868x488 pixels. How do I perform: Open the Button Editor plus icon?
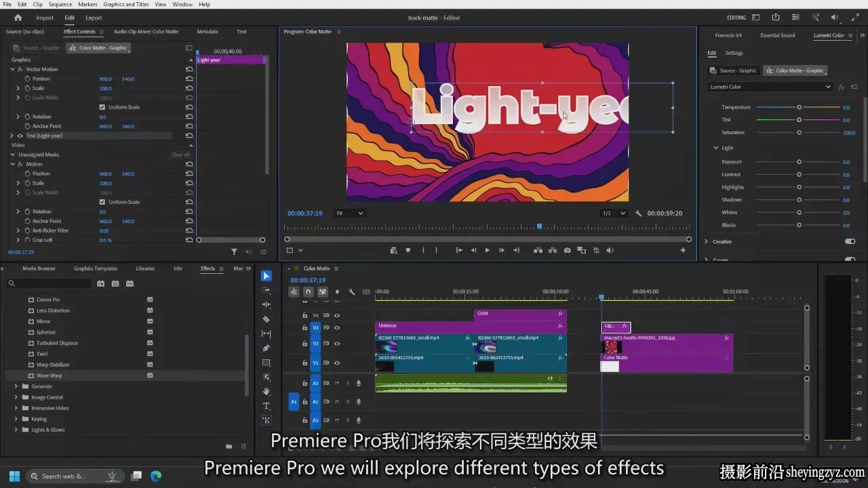[x=683, y=250]
